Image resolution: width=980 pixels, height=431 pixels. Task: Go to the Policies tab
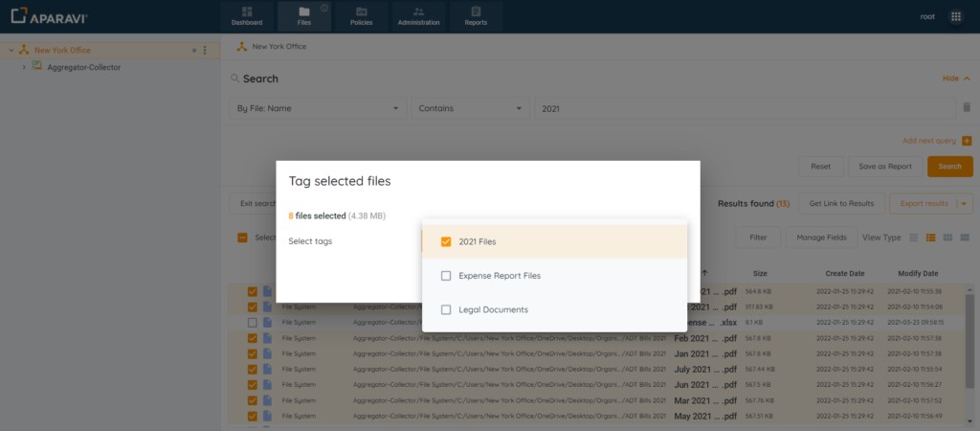point(361,15)
